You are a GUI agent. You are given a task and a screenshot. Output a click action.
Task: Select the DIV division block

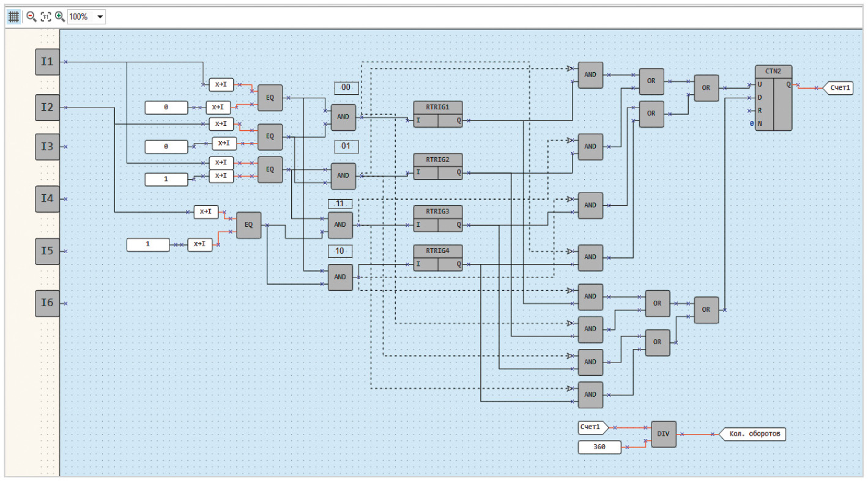tap(664, 434)
